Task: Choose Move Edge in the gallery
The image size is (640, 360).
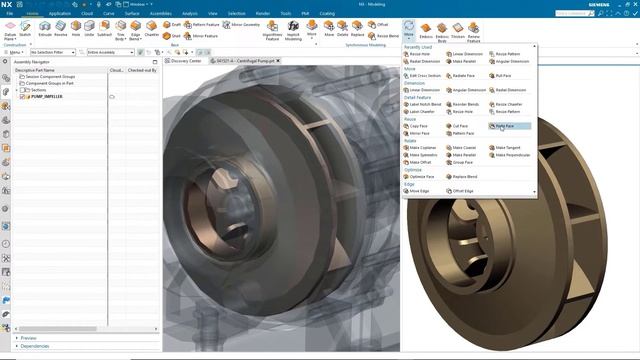Action: point(416,191)
